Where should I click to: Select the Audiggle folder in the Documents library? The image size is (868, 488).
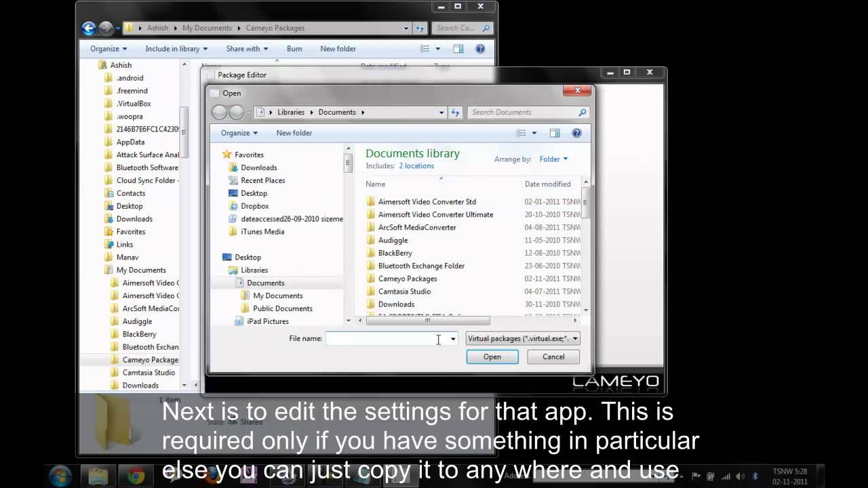(x=393, y=240)
